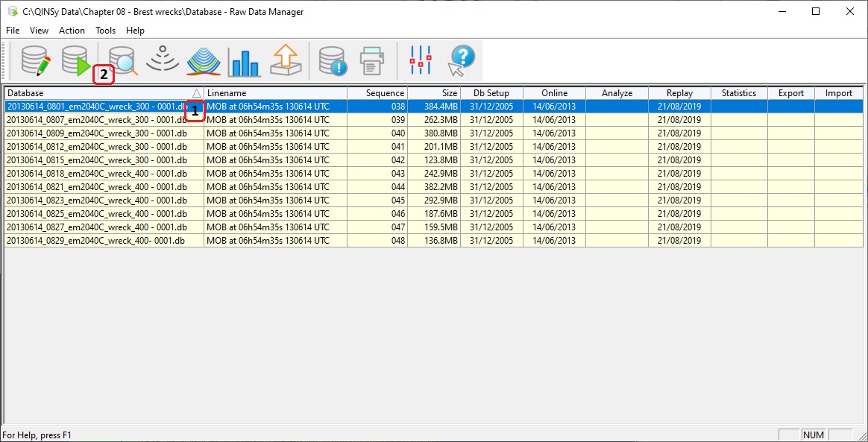The width and height of the screenshot is (868, 442).
Task: Select the 20130614_0829_em2040C_wreck_400 database row
Action: pos(97,241)
